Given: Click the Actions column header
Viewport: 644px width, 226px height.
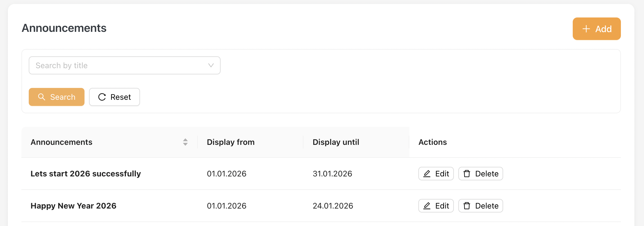Looking at the screenshot, I should click(432, 142).
